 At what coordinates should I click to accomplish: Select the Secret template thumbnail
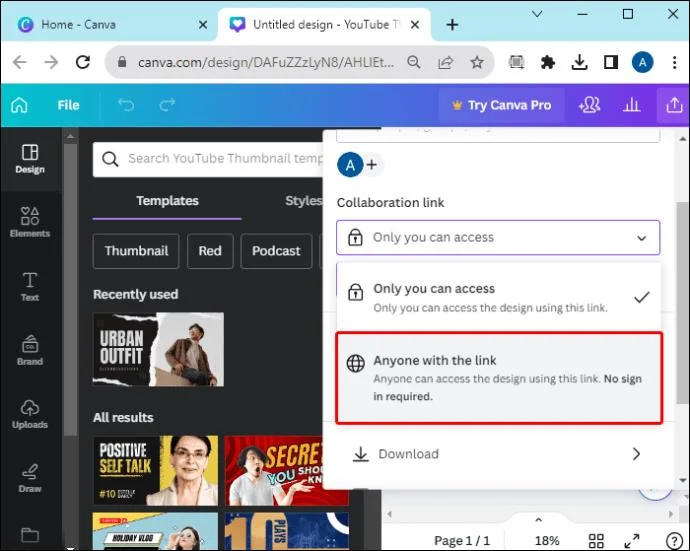274,470
